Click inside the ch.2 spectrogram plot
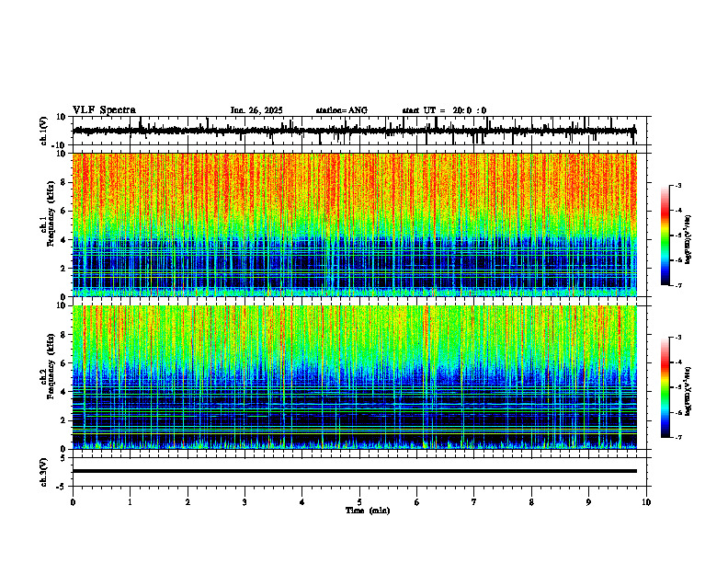This screenshot has height=563, width=728. [354, 377]
